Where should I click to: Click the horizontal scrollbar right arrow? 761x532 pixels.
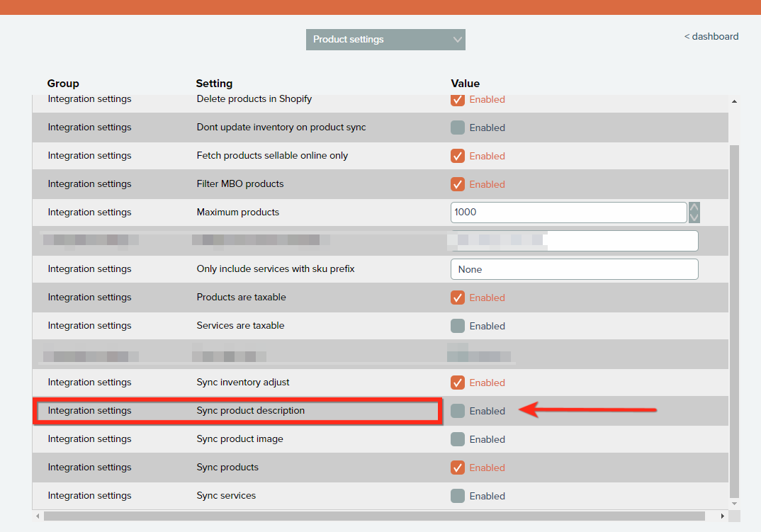[x=723, y=516]
